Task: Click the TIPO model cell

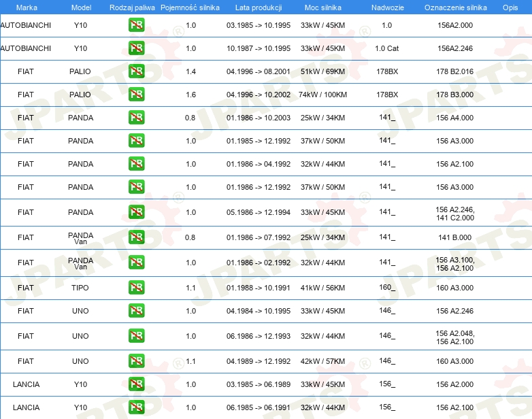Action: pos(80,288)
